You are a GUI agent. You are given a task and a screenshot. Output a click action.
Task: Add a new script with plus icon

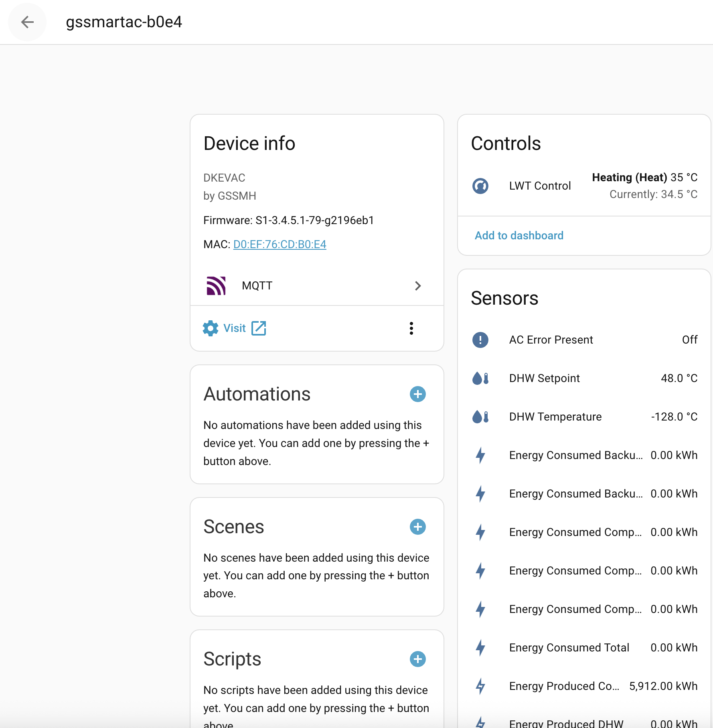[x=417, y=659]
